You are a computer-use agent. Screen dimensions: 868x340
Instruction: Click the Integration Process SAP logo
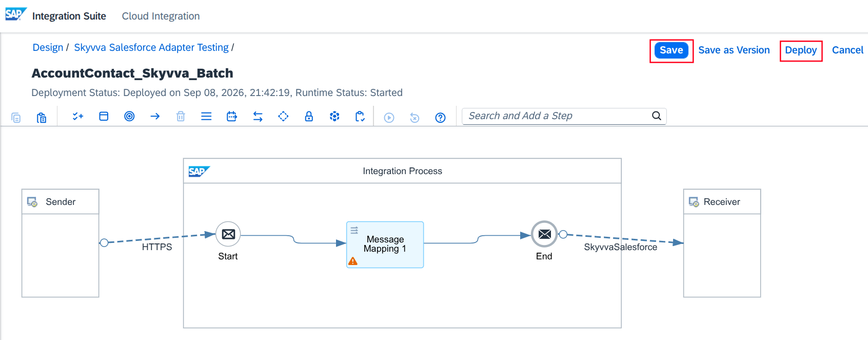199,172
